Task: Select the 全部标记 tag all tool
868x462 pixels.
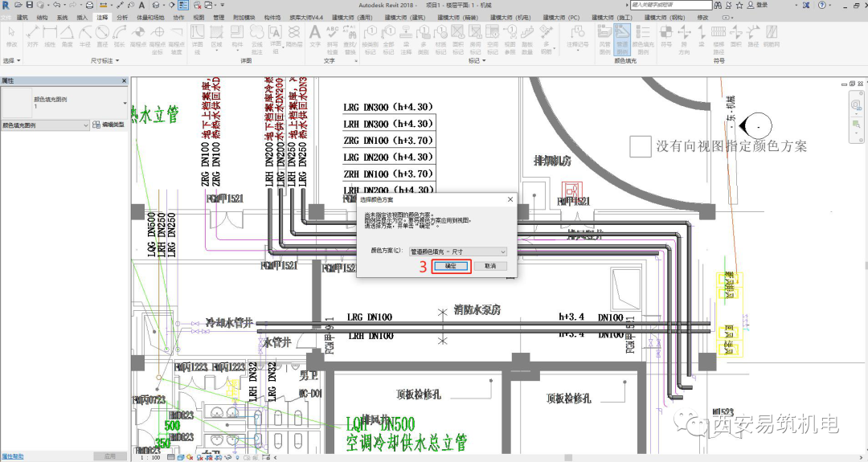Action: pos(388,39)
